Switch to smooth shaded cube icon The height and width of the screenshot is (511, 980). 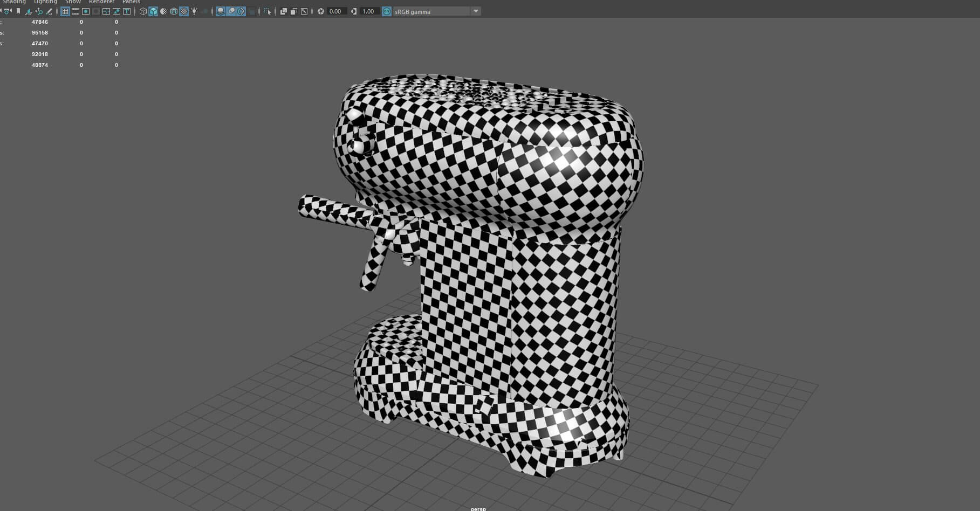click(x=153, y=11)
